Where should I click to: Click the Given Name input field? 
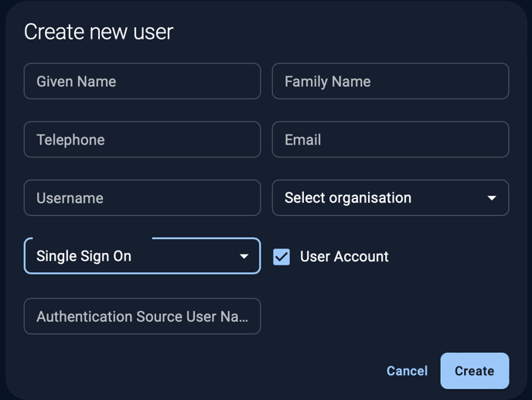pos(142,81)
